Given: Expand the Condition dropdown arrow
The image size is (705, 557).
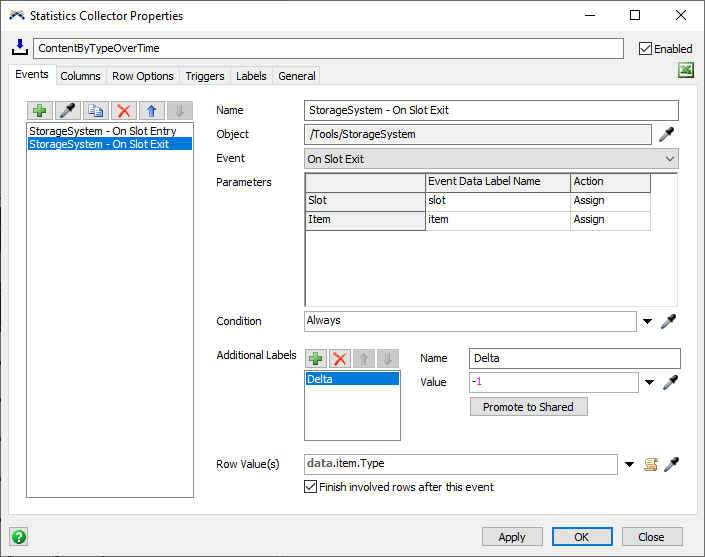Looking at the screenshot, I should 648,321.
